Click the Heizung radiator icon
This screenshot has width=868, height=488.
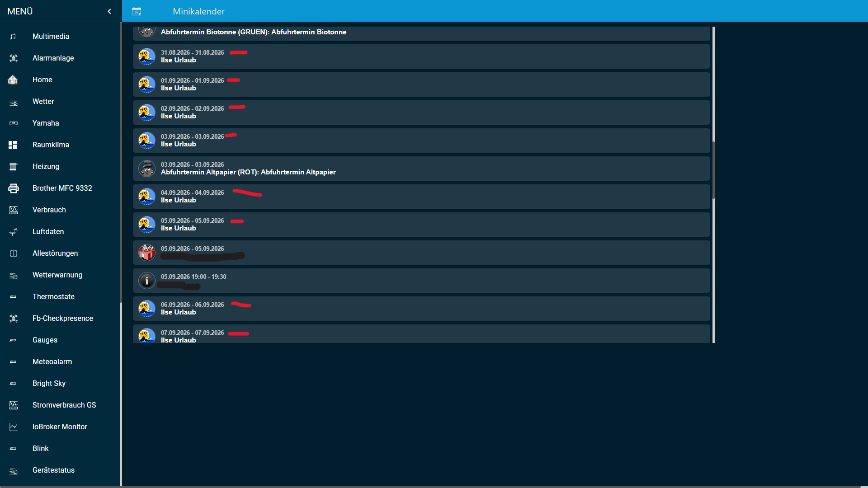point(13,166)
